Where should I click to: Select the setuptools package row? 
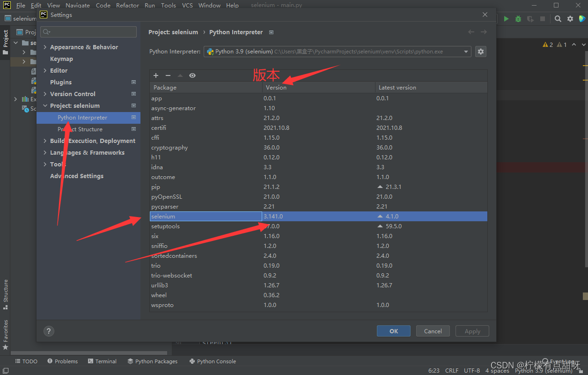[318, 226]
